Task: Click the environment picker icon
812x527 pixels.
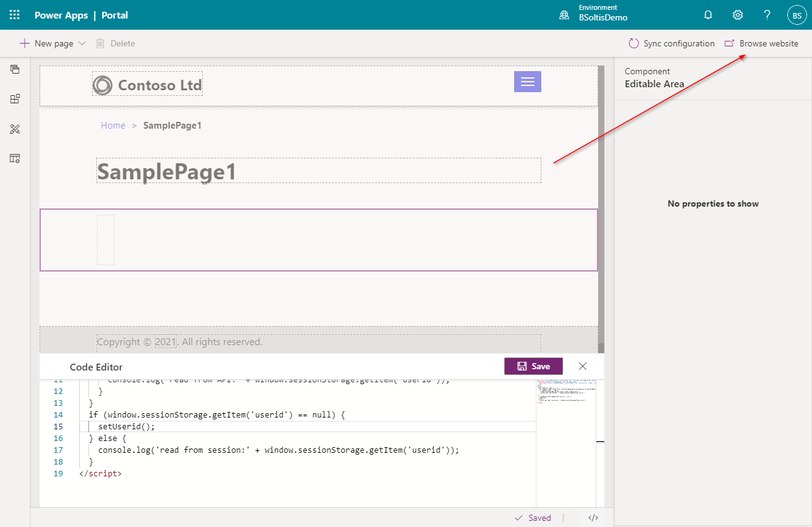Action: (564, 15)
